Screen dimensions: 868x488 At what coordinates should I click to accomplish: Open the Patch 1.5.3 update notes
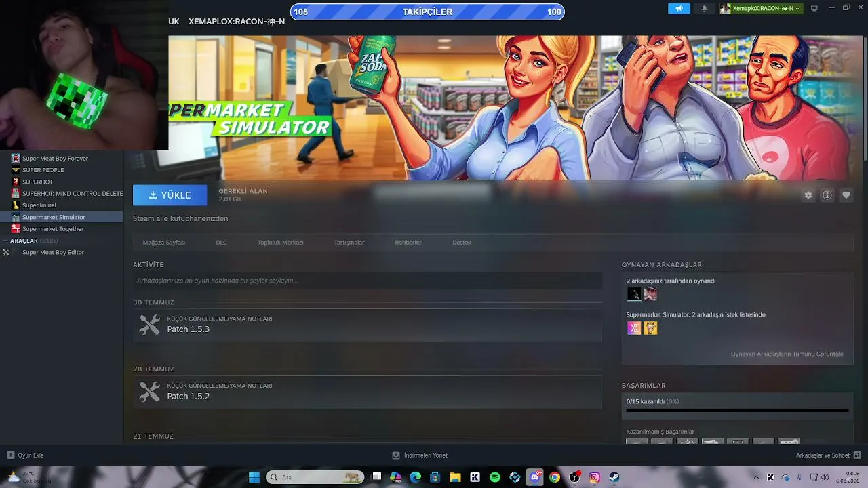coord(368,325)
